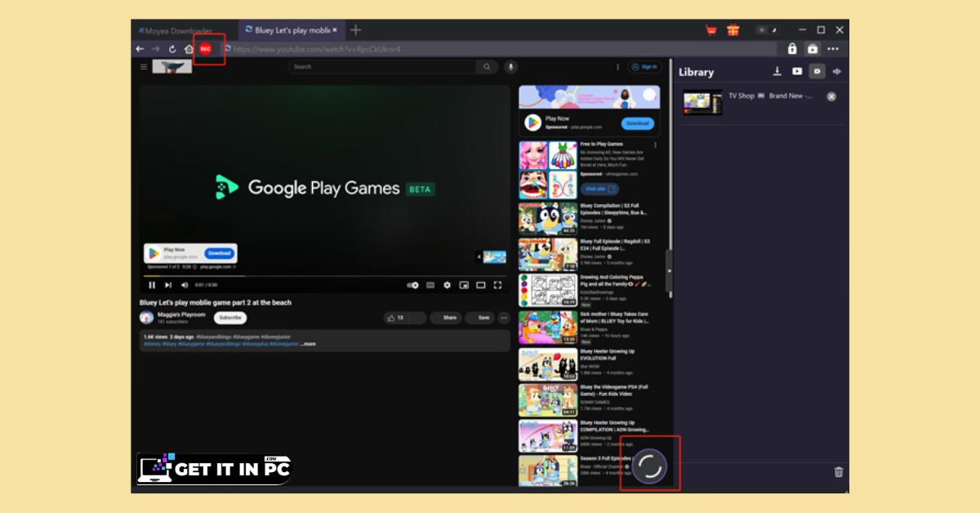Screen dimensions: 980x513
Task: Open the three-dots more menu in toolbar
Action: (833, 49)
